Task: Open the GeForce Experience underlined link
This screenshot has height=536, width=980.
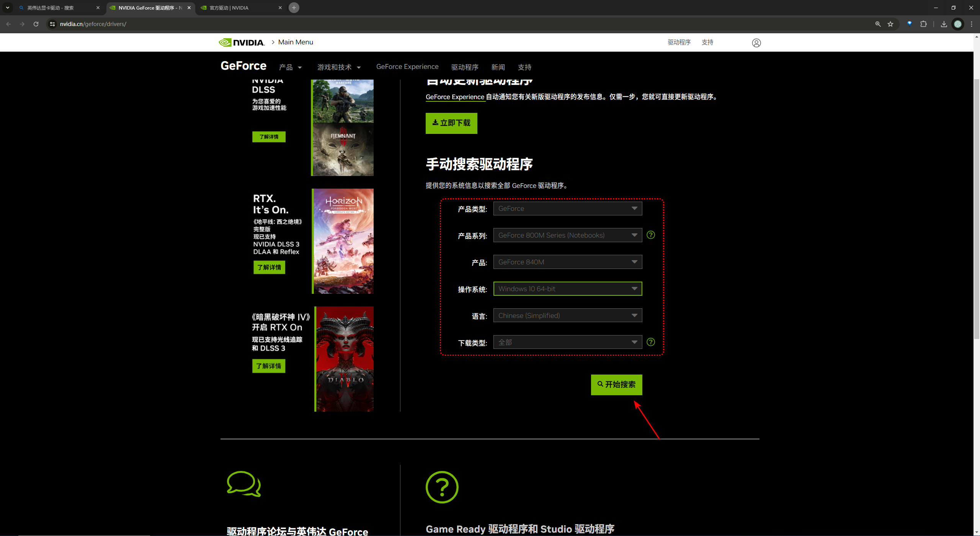Action: tap(455, 97)
